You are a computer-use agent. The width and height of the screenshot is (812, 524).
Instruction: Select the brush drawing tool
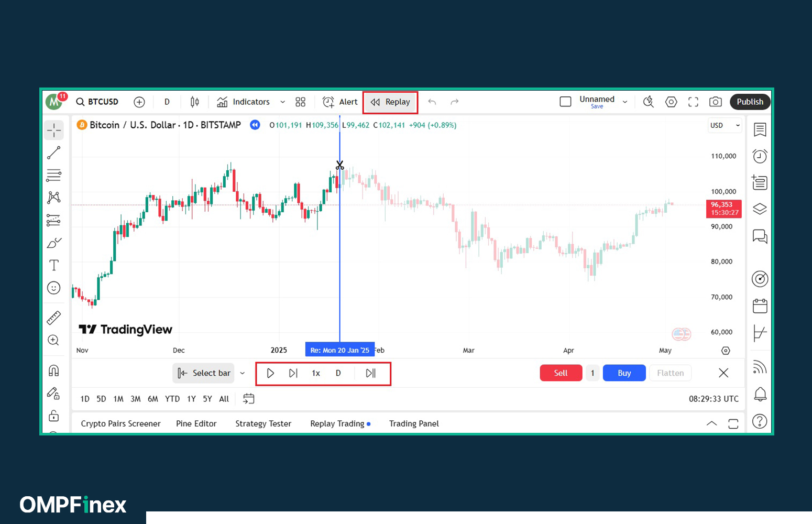click(x=54, y=243)
